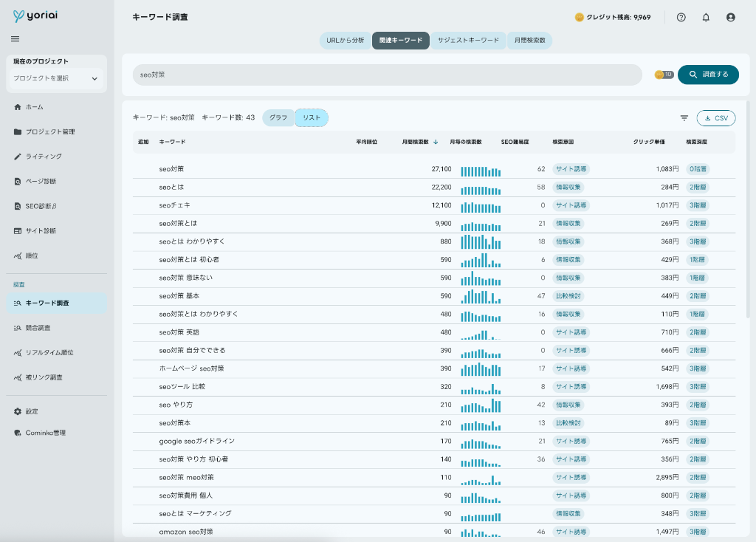Image resolution: width=756 pixels, height=542 pixels.
Task: Select the 順位 ranking icon
Action: (31, 255)
